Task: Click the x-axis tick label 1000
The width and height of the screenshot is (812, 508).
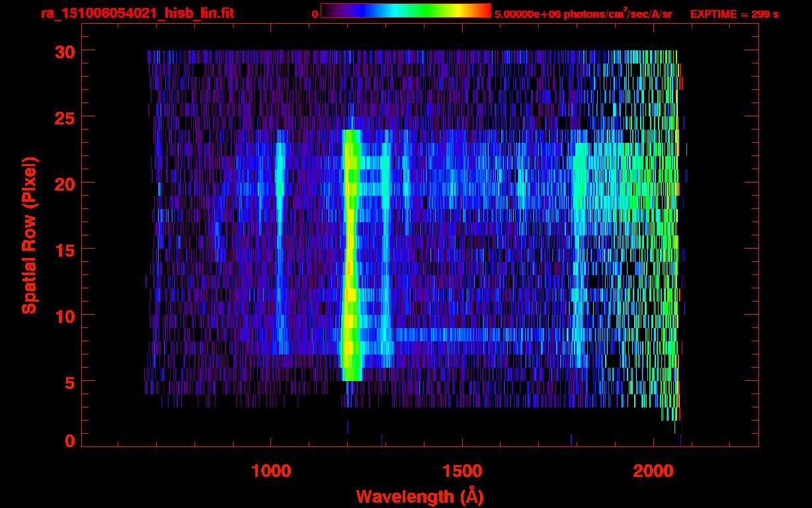Action: [271, 471]
